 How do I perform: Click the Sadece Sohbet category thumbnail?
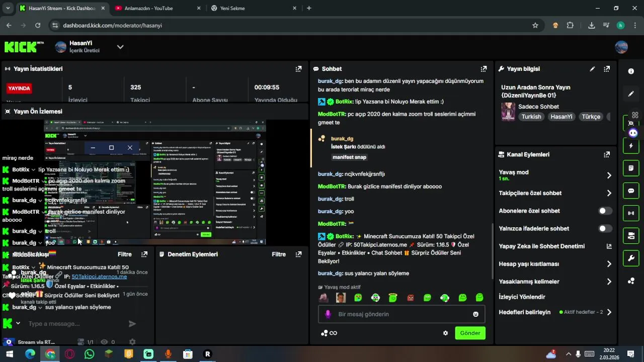coord(508,112)
